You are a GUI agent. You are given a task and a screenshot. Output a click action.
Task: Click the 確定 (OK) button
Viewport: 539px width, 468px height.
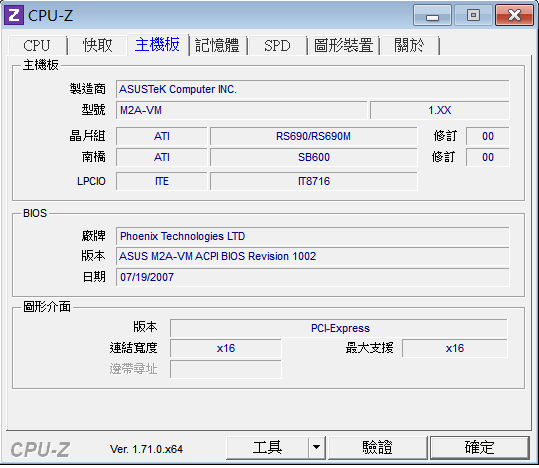[480, 448]
